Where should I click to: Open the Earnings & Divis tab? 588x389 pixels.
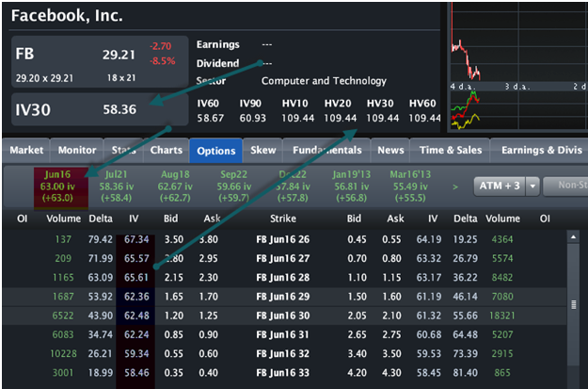(x=542, y=150)
